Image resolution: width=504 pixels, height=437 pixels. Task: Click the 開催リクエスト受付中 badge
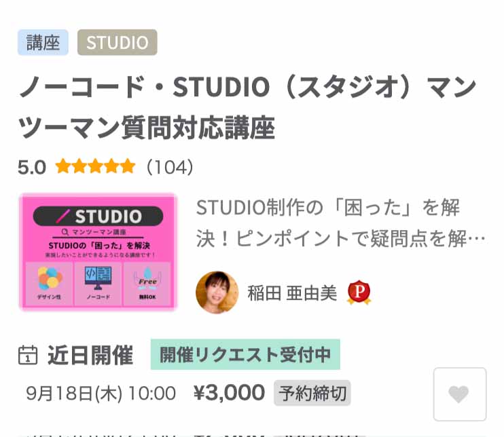(246, 354)
